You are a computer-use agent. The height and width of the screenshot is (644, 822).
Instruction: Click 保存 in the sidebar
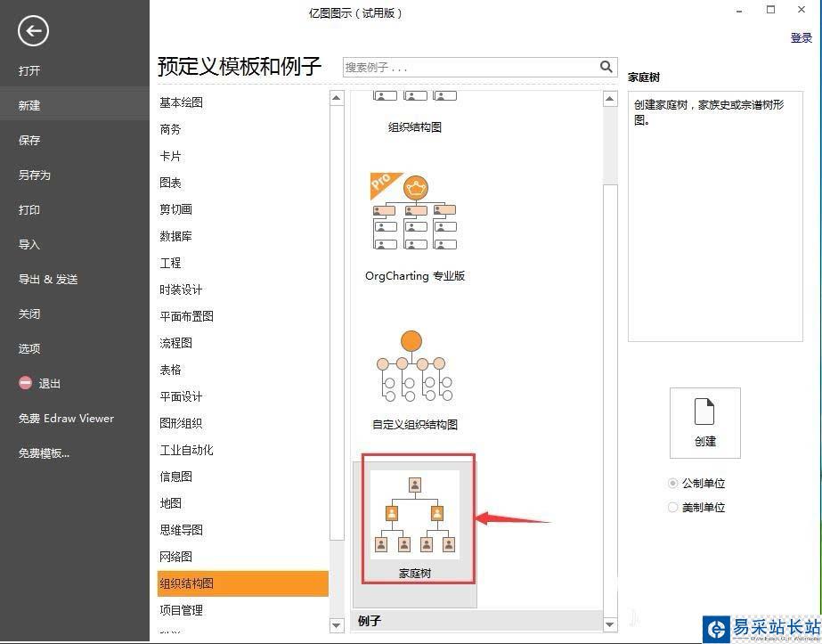(x=29, y=140)
